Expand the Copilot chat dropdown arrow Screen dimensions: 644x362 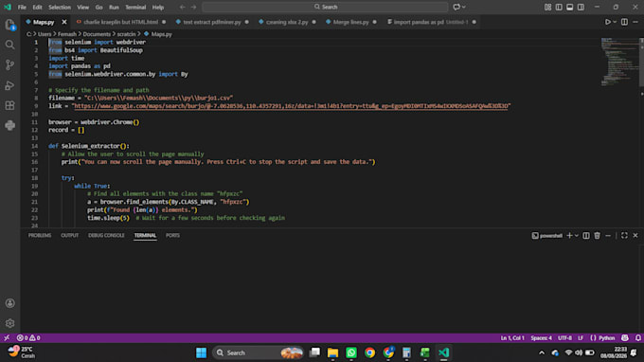(464, 7)
